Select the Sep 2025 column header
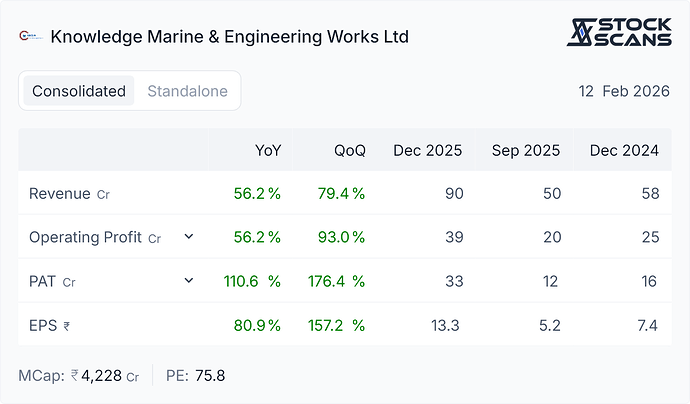Image resolution: width=690 pixels, height=404 pixels. click(x=526, y=151)
